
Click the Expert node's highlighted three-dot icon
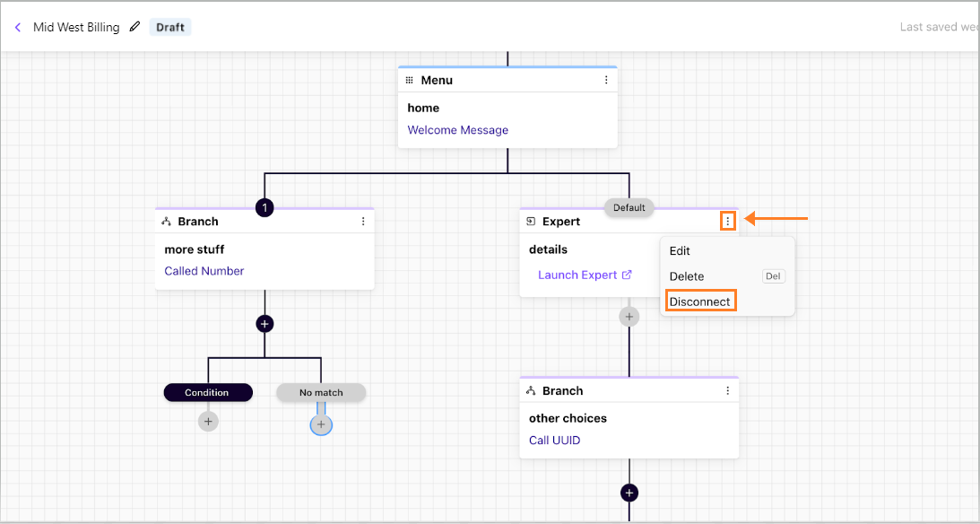pos(727,221)
